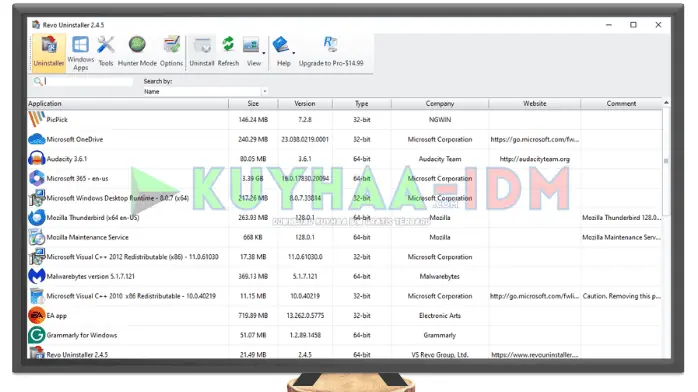Click the Microsoft 365 - en-us icon
This screenshot has width=698, height=392.
point(37,178)
